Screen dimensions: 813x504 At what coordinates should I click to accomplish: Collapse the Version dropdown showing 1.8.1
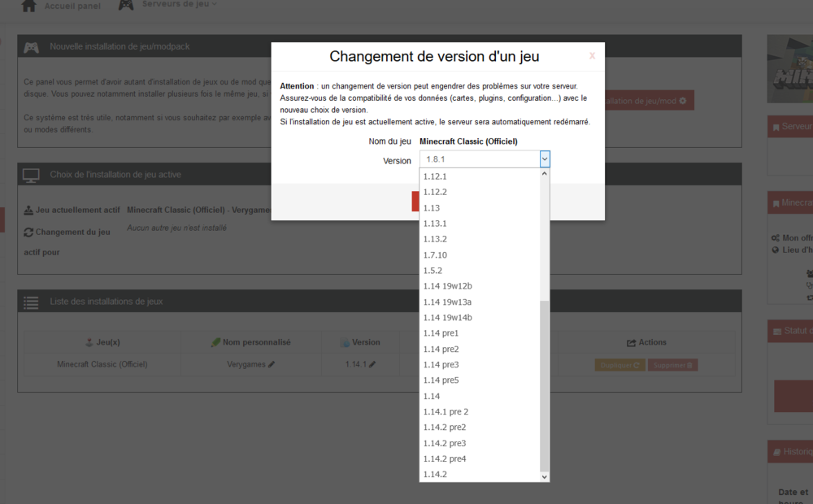pos(545,159)
